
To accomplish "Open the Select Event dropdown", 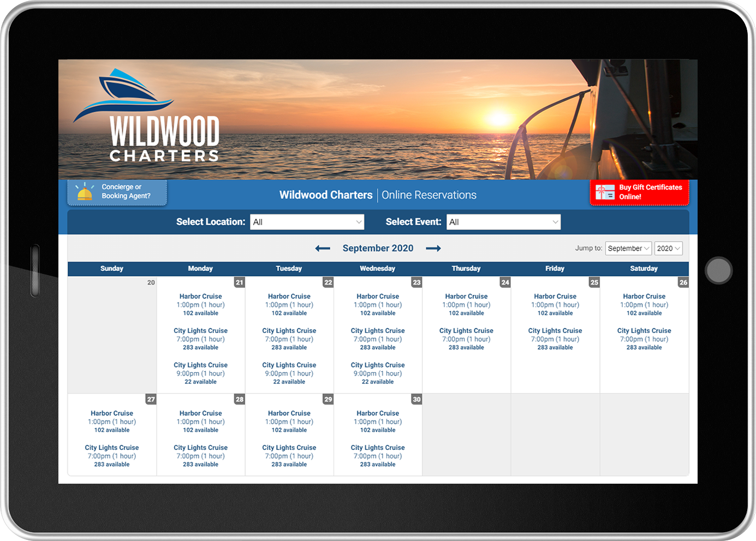I will [x=503, y=222].
